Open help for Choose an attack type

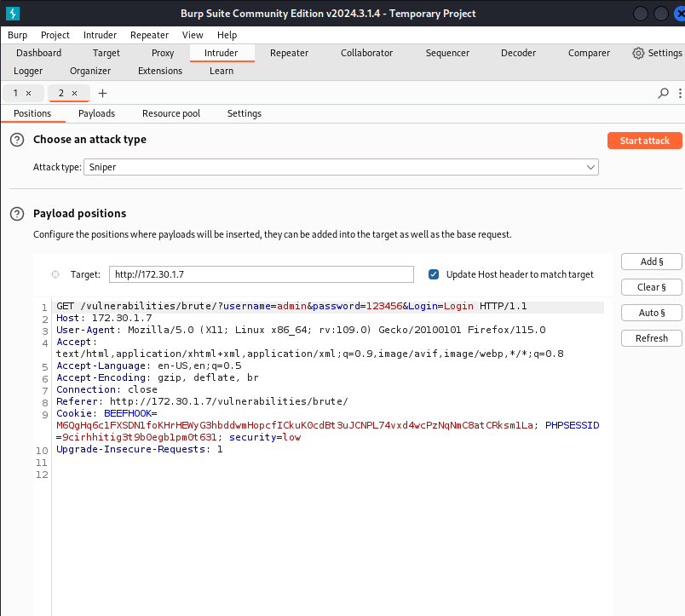17,140
